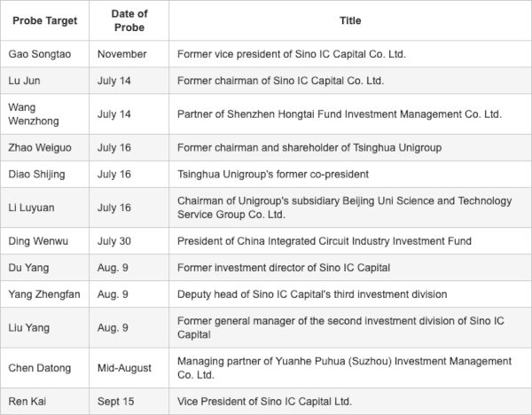This screenshot has height=415, width=532.
Task: Select the Mid-August date cell
Action: [125, 367]
